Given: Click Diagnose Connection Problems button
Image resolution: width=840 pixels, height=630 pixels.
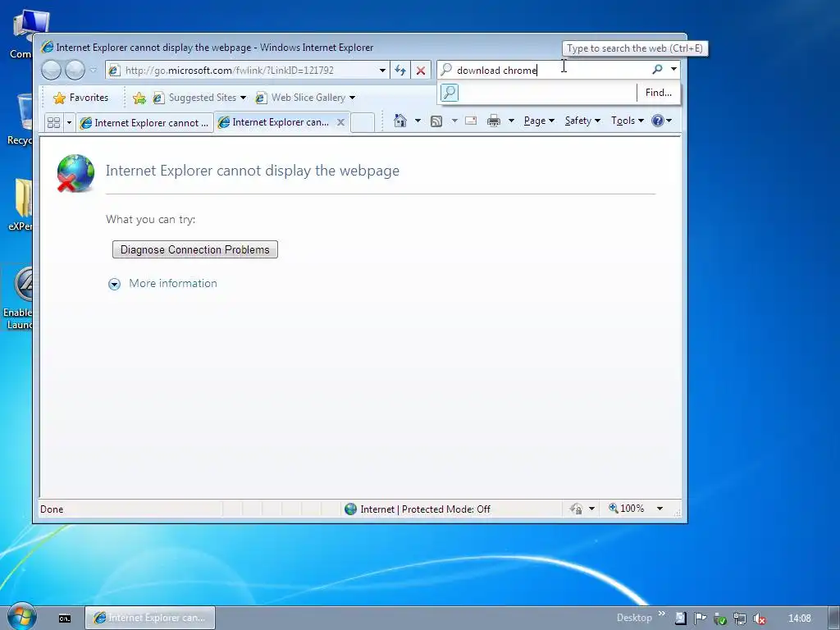Looking at the screenshot, I should coord(195,249).
